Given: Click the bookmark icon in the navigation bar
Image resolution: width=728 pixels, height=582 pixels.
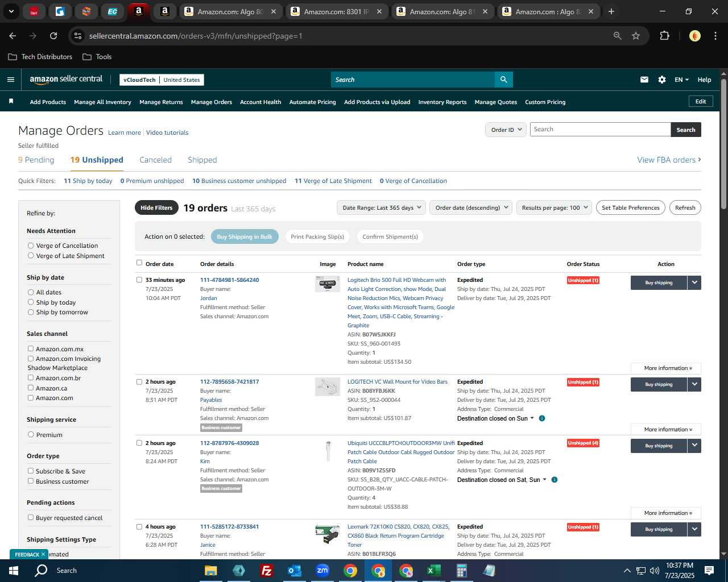Looking at the screenshot, I should (11, 102).
